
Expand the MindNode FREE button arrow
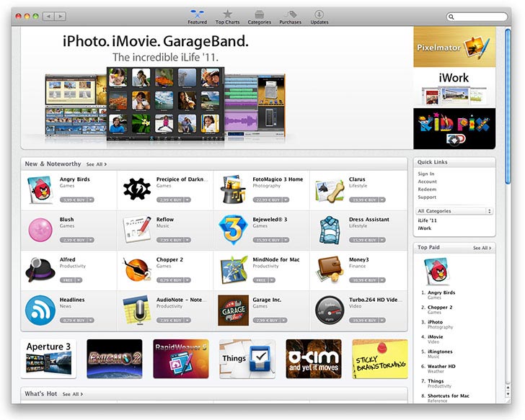pyautogui.click(x=272, y=280)
